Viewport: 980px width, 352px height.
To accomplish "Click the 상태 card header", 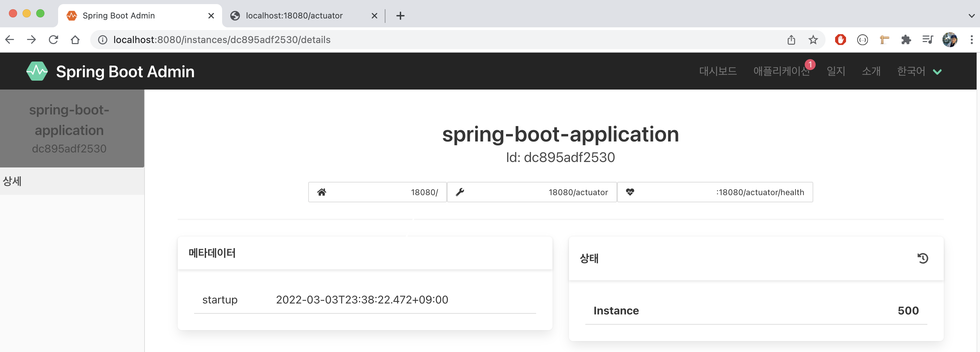I will [x=756, y=258].
